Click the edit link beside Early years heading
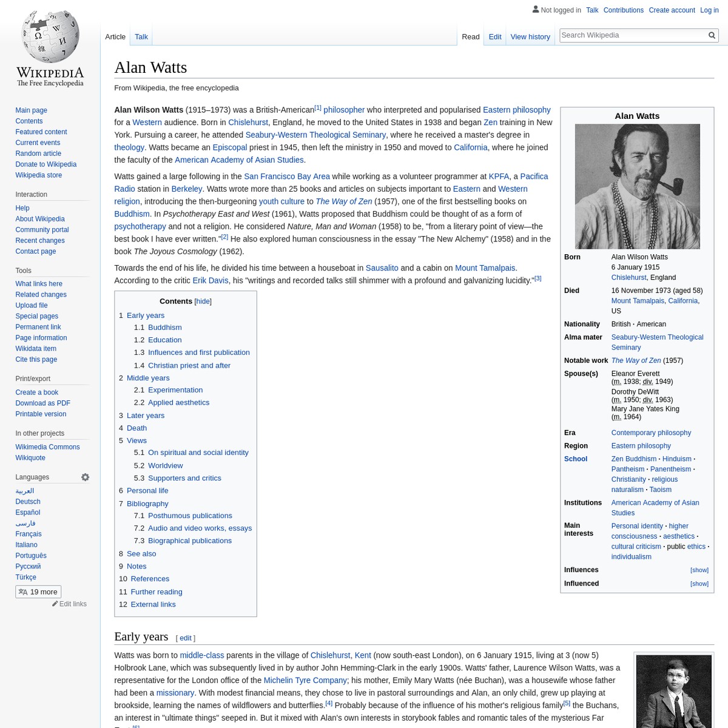 [185, 638]
